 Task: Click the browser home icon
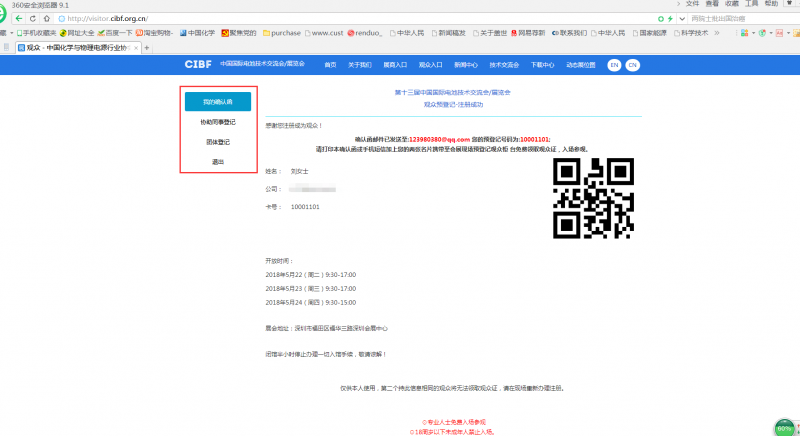pyautogui.click(x=46, y=19)
